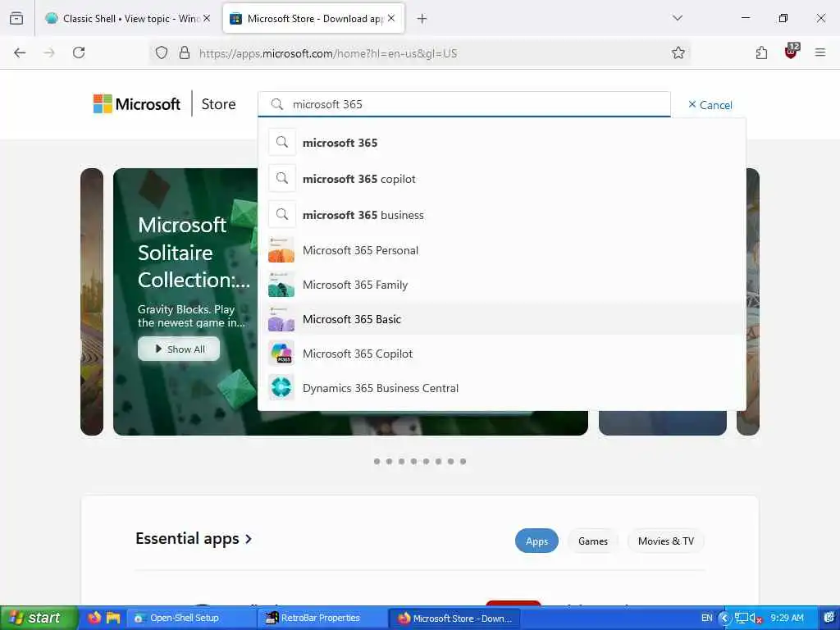Launch Firefox from quick launch icon
This screenshot has height=630, width=840.
pos(94,618)
